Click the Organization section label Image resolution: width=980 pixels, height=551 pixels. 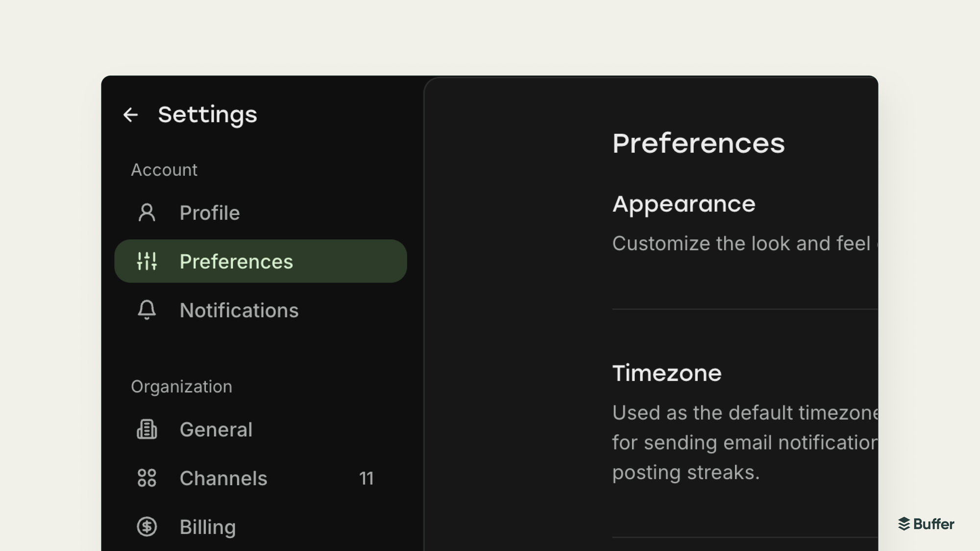(x=181, y=387)
